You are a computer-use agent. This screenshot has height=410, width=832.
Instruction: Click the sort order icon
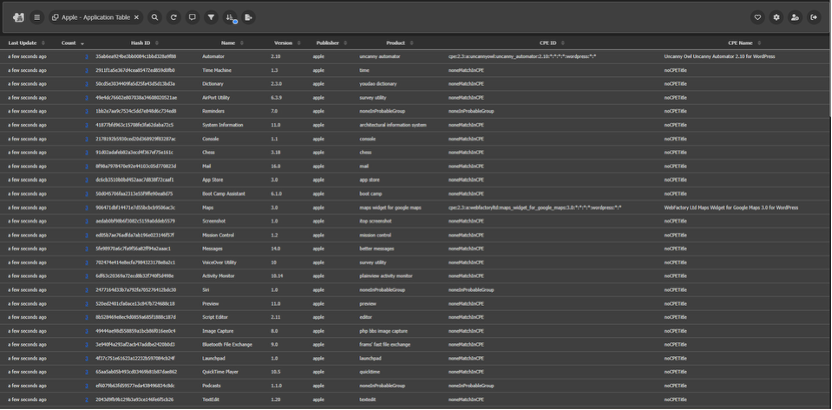231,17
